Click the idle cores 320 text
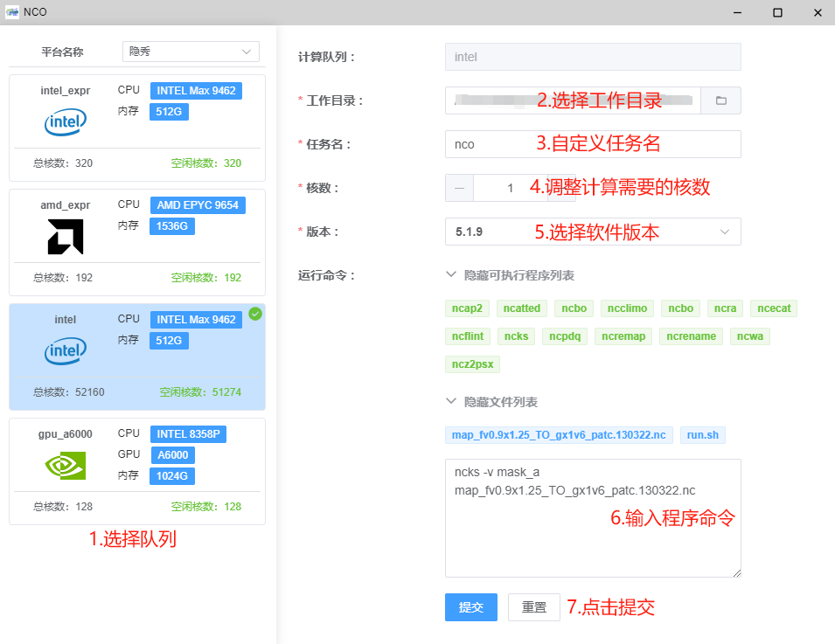 [206, 163]
